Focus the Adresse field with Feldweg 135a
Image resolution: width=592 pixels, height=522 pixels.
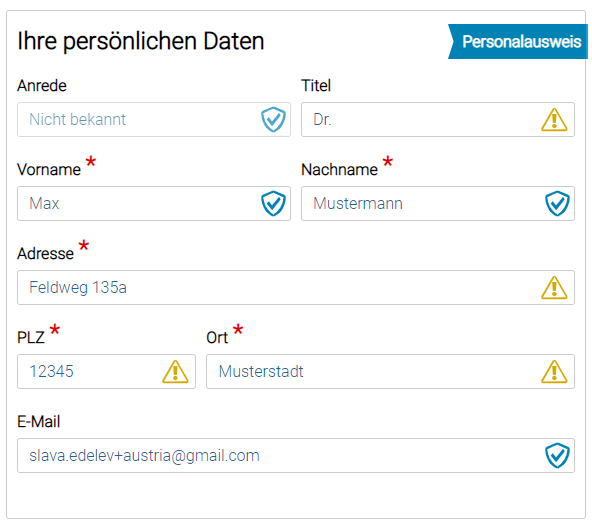[296, 287]
